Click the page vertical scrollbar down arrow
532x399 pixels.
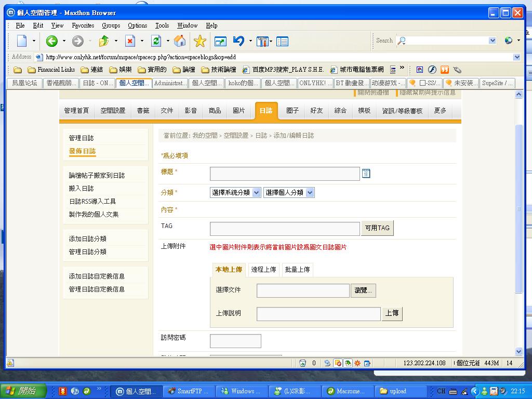(x=519, y=351)
